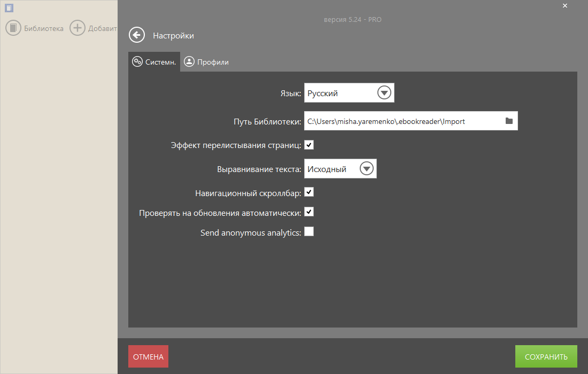Disable Навигационный скроллбар checkbox
This screenshot has height=374, width=588.
[309, 192]
